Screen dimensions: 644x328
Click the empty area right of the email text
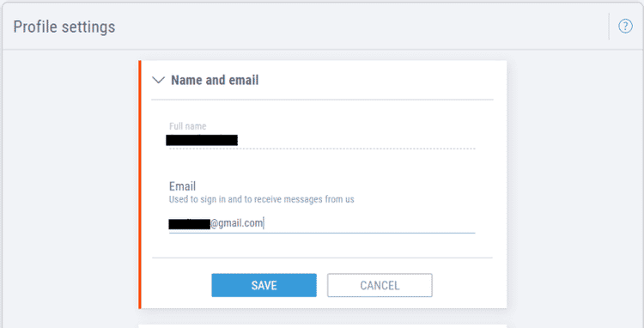coord(369,224)
